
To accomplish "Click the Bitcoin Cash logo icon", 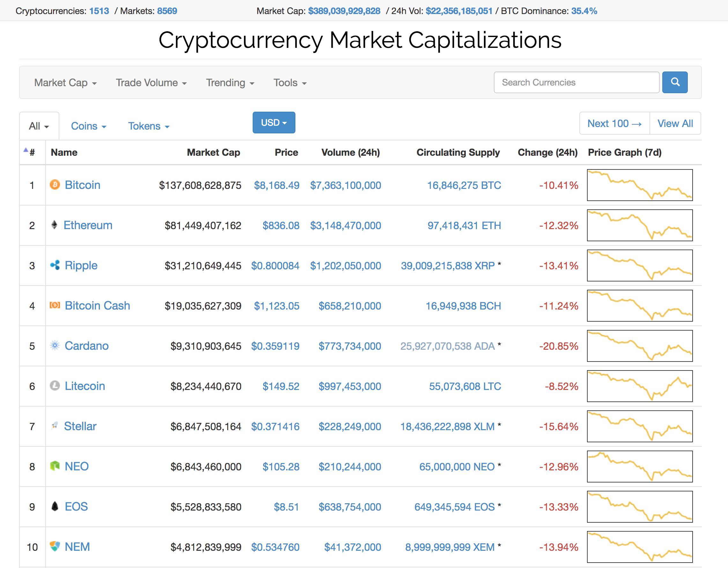I will point(55,305).
